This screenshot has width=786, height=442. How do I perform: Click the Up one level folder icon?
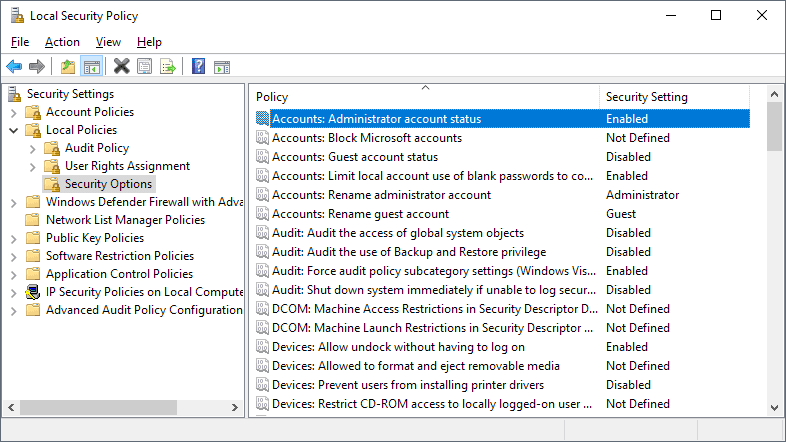[x=68, y=66]
